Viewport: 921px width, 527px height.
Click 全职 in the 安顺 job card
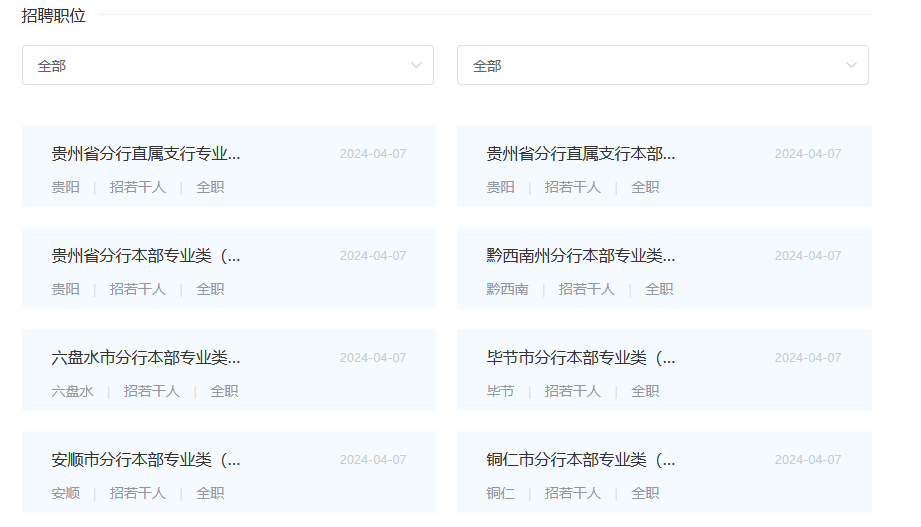(210, 494)
